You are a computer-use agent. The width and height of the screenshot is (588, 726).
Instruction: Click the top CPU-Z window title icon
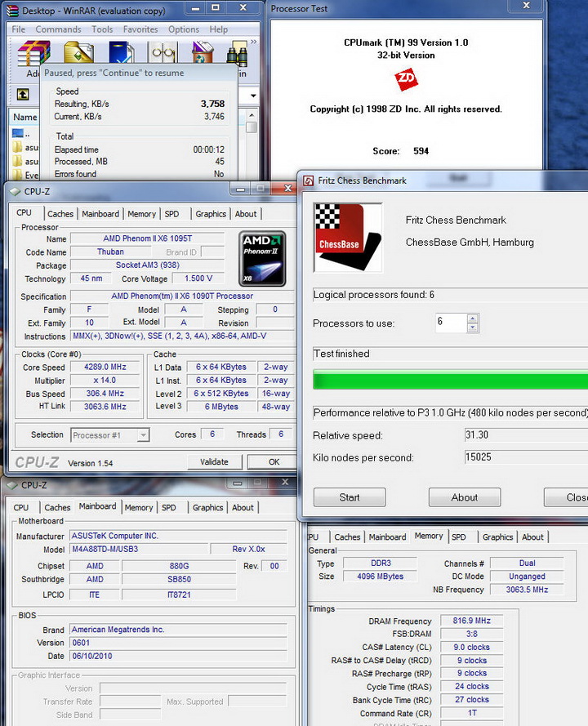pyautogui.click(x=16, y=191)
